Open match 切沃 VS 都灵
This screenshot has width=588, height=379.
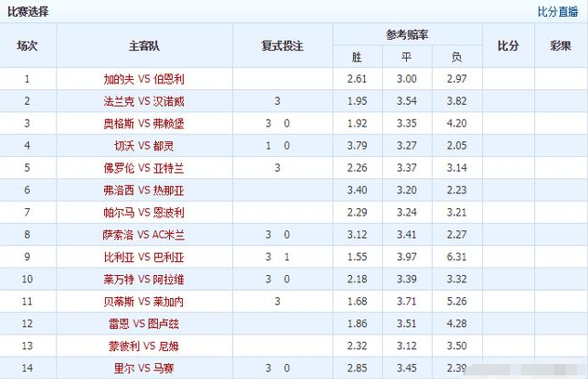[x=144, y=146]
